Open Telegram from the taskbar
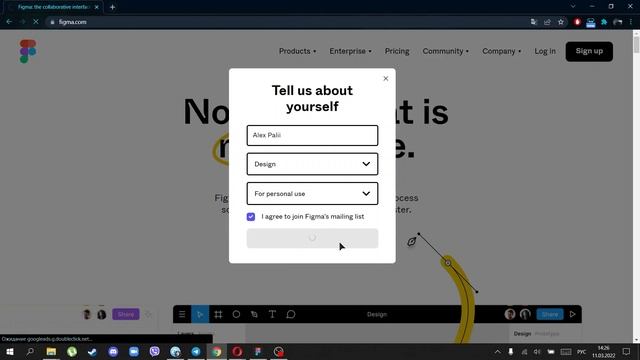The width and height of the screenshot is (640, 360). point(196,351)
